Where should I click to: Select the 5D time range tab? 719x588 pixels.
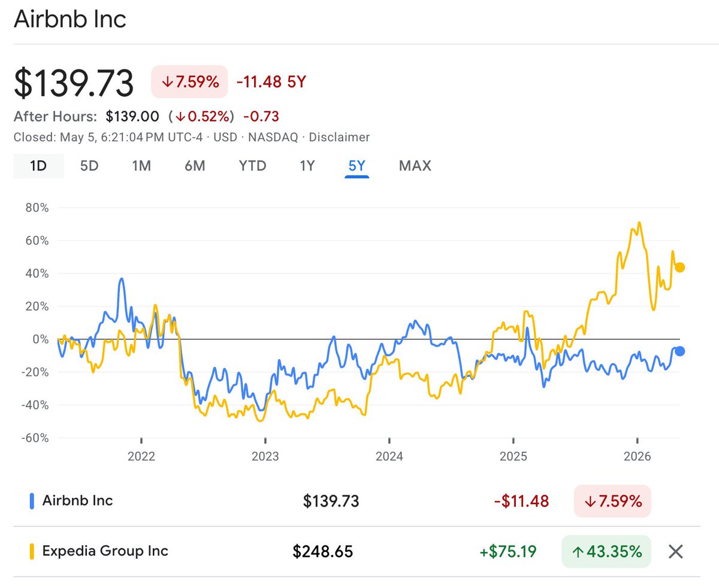pyautogui.click(x=89, y=165)
